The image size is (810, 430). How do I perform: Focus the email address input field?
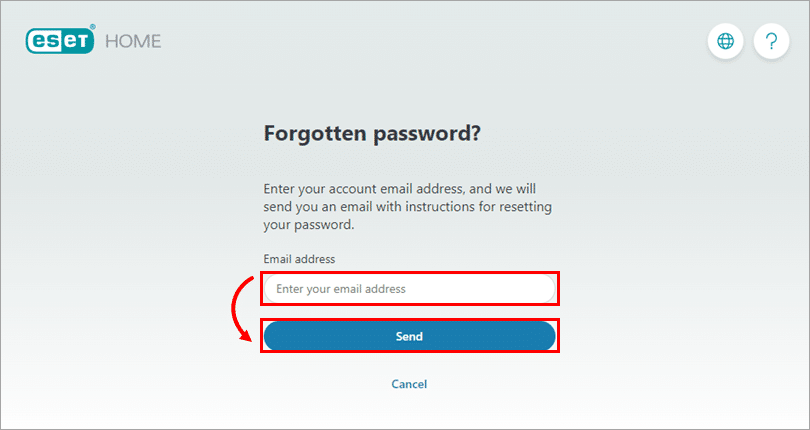tap(409, 289)
